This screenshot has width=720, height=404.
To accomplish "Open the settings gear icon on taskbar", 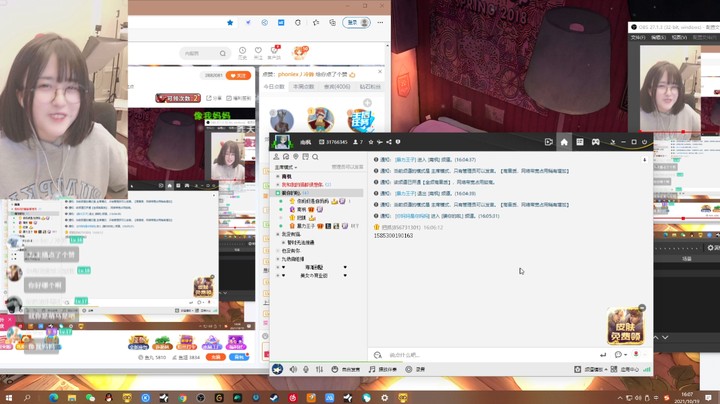I will click(385, 398).
